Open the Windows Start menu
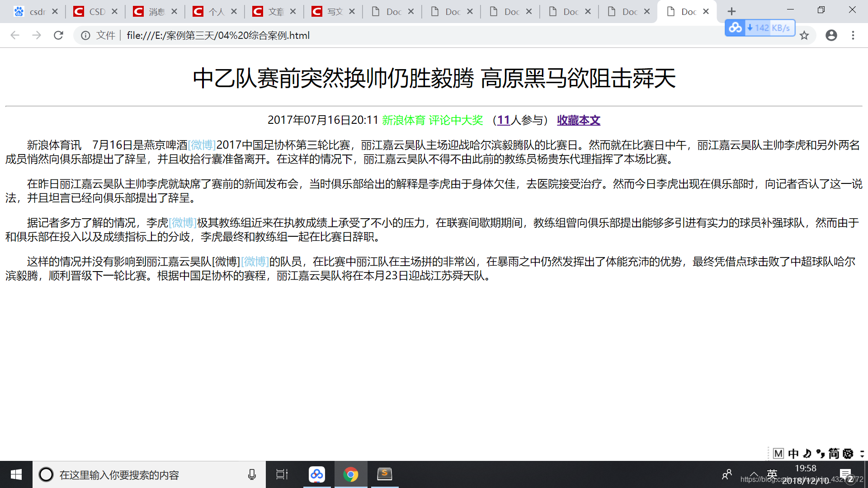868x488 pixels. [16, 474]
